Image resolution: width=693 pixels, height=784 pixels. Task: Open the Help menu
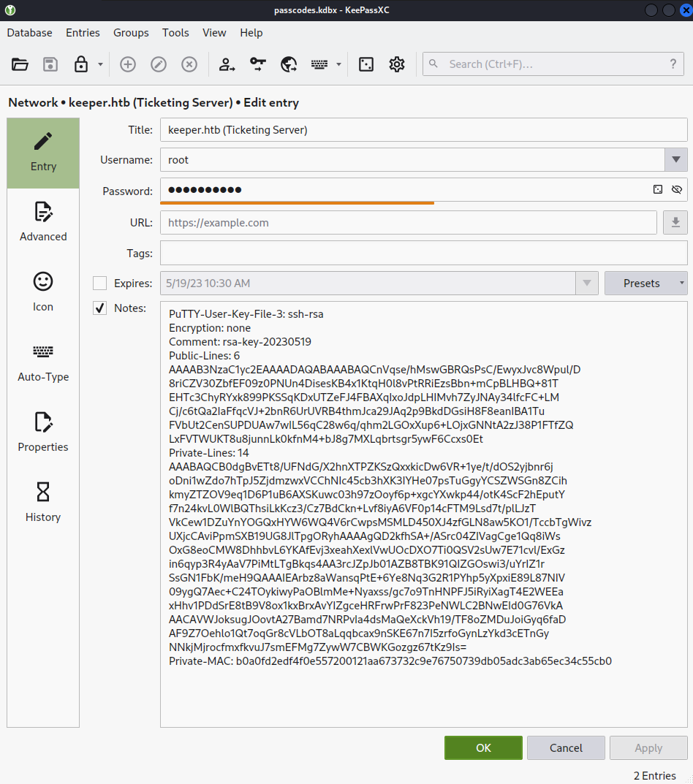251,32
